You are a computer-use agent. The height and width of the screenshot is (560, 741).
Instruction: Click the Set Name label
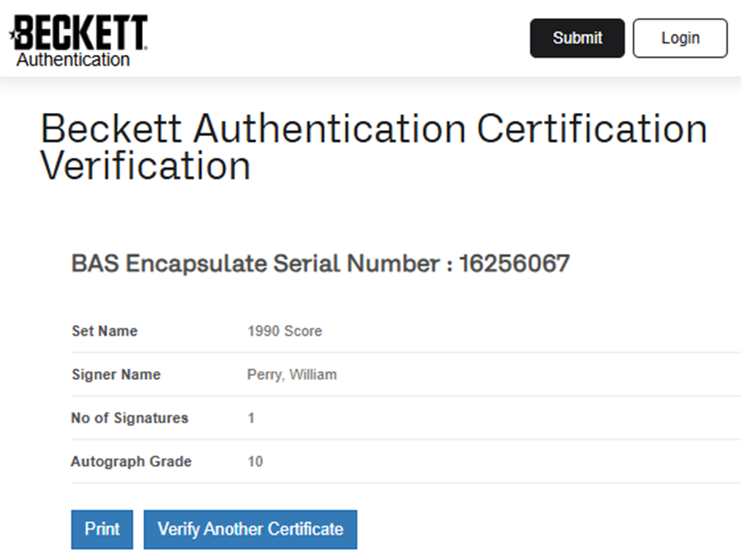pos(105,331)
